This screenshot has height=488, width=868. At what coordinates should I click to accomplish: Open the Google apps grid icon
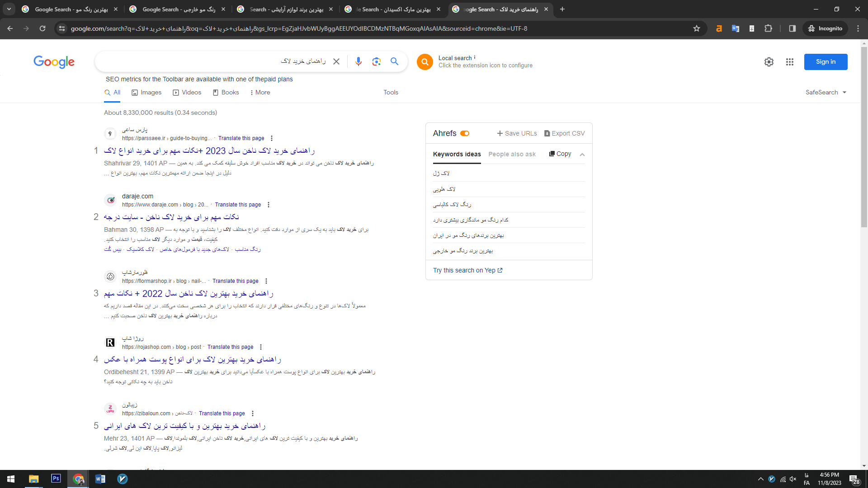(790, 62)
